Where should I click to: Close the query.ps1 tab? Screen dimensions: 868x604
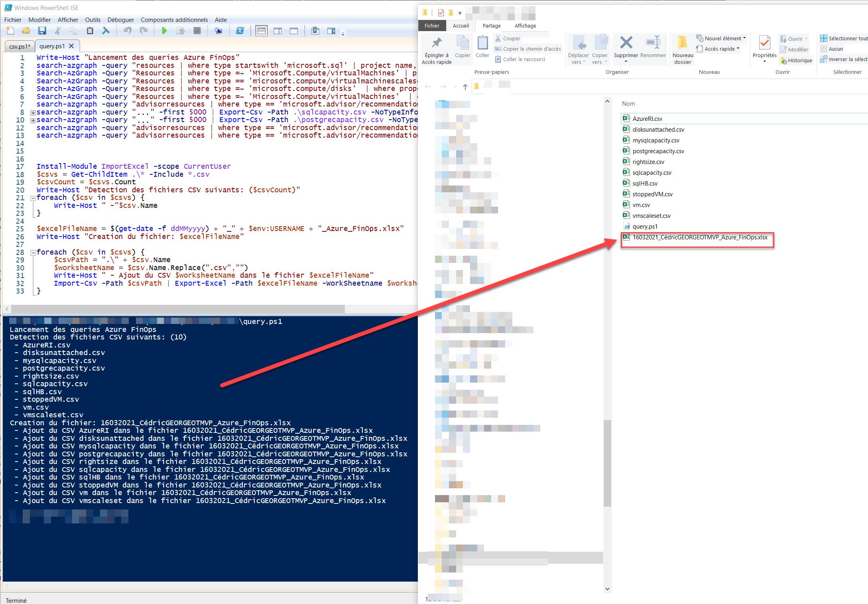tap(71, 46)
